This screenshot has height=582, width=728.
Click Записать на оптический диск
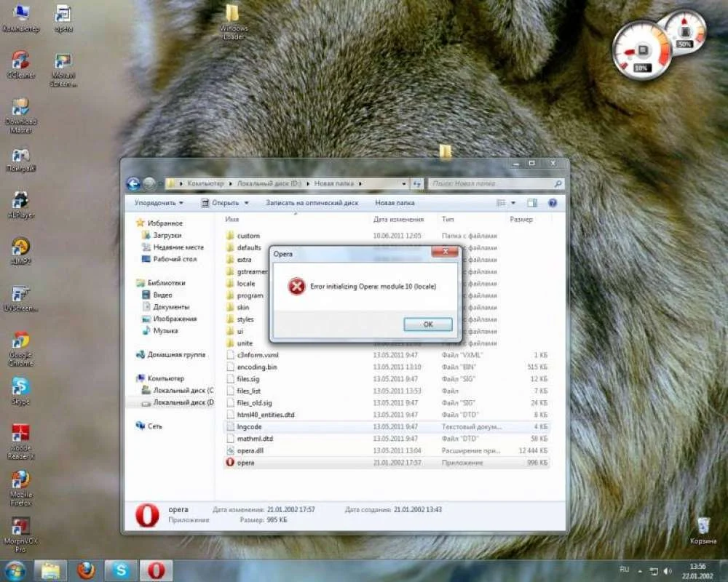click(312, 203)
